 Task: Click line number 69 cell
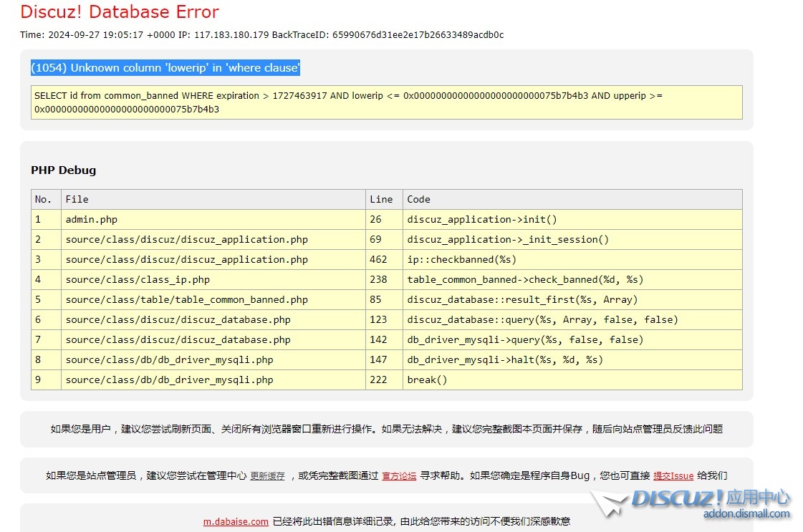point(384,239)
